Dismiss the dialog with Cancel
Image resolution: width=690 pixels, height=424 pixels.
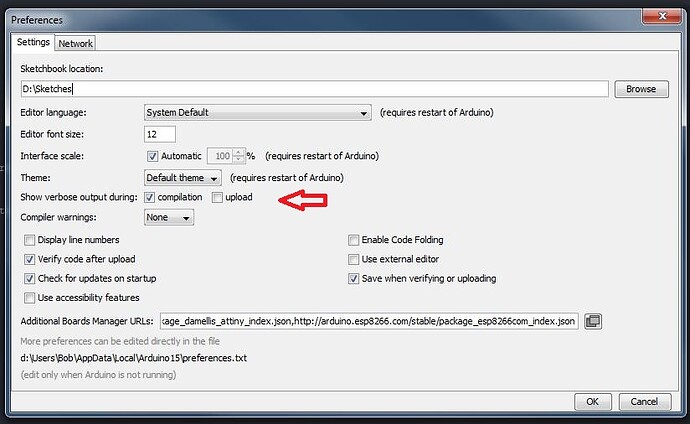tap(644, 402)
